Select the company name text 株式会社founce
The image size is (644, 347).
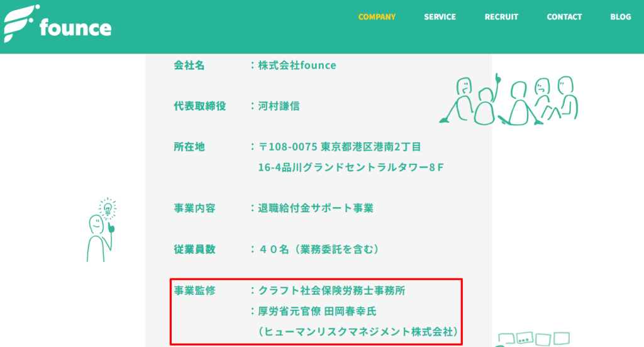(x=297, y=65)
